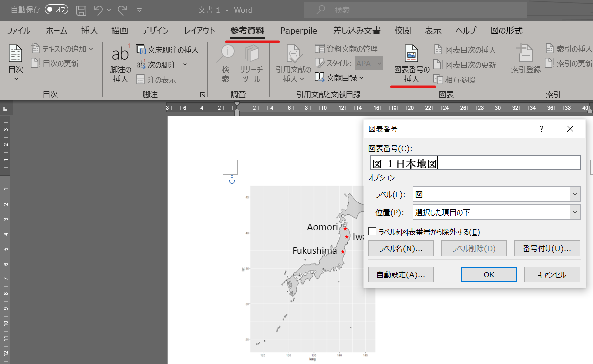This screenshot has width=593, height=364.
Task: Click the OK button in caption dialog
Action: (x=489, y=275)
